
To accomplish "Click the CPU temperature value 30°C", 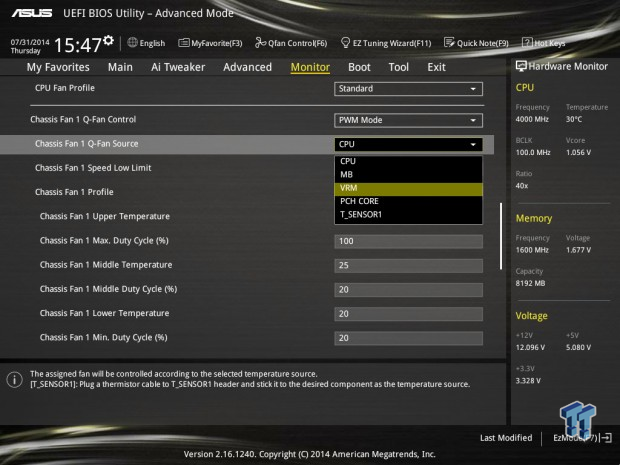I will (574, 119).
